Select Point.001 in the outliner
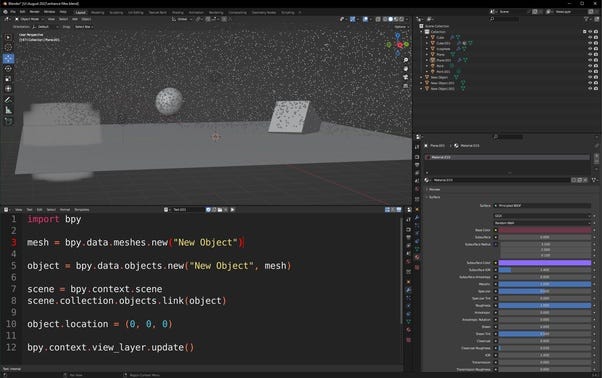Image resolution: width=602 pixels, height=378 pixels. click(x=443, y=72)
